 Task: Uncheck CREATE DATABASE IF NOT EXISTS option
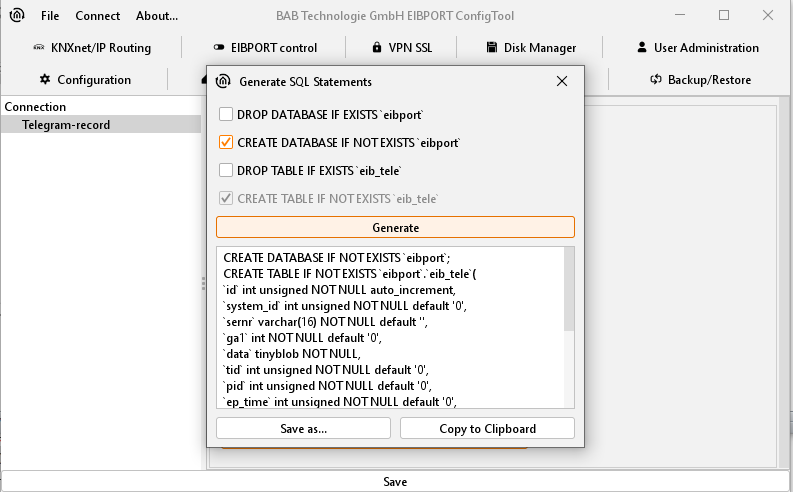click(226, 143)
